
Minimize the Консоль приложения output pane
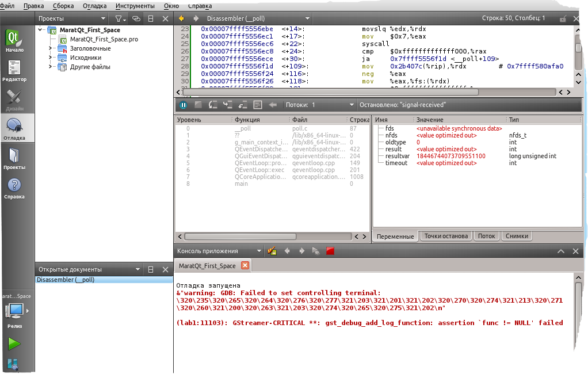(561, 251)
